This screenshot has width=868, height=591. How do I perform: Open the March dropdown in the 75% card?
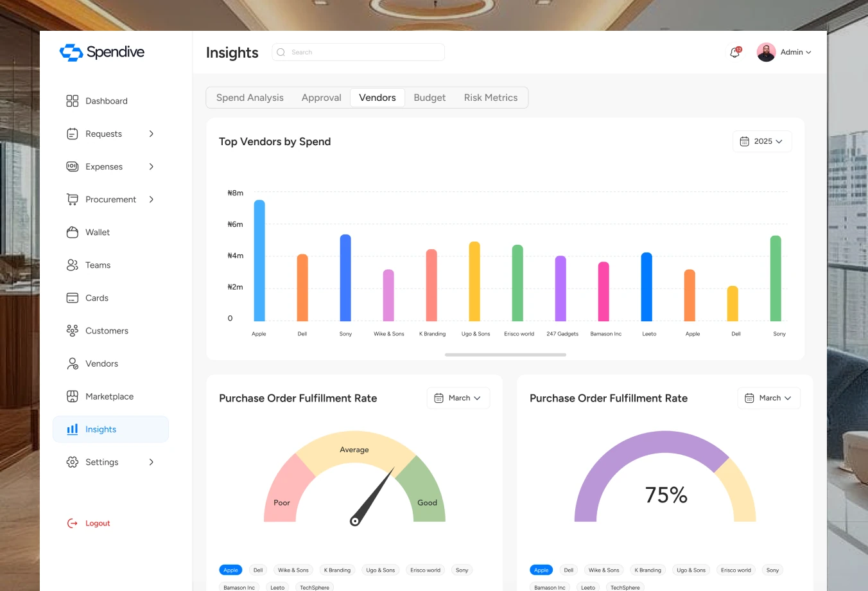click(x=768, y=398)
